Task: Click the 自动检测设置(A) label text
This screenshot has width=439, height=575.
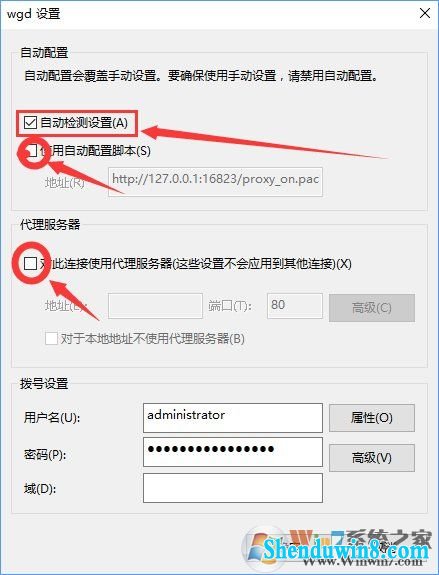Action: tap(84, 122)
